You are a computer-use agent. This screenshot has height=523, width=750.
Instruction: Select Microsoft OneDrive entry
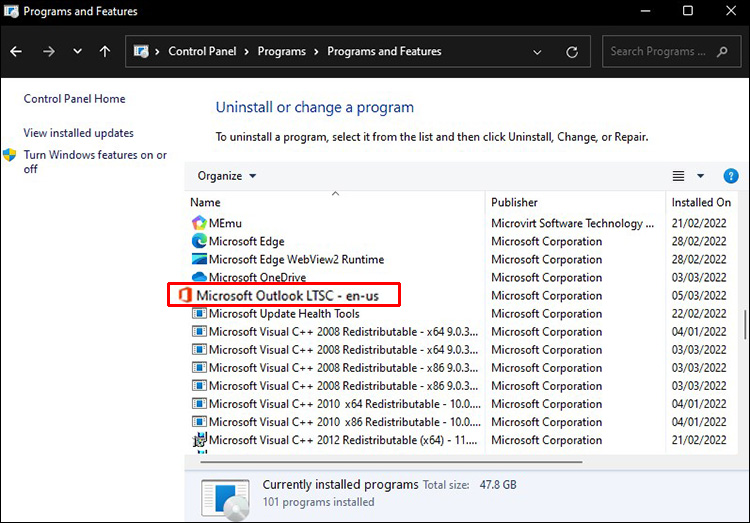257,278
